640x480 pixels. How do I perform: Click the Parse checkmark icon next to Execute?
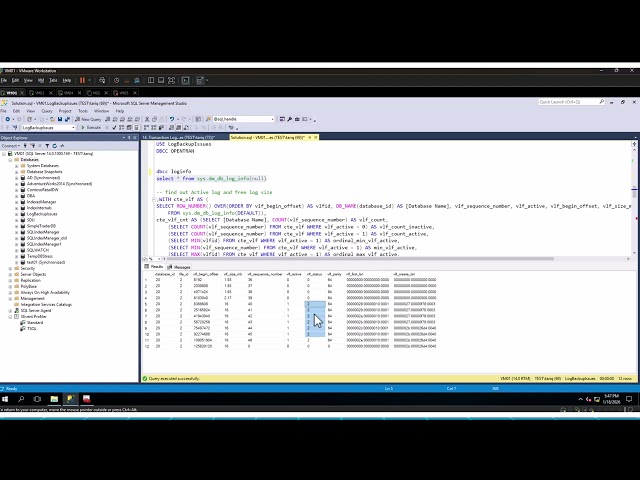pyautogui.click(x=114, y=128)
